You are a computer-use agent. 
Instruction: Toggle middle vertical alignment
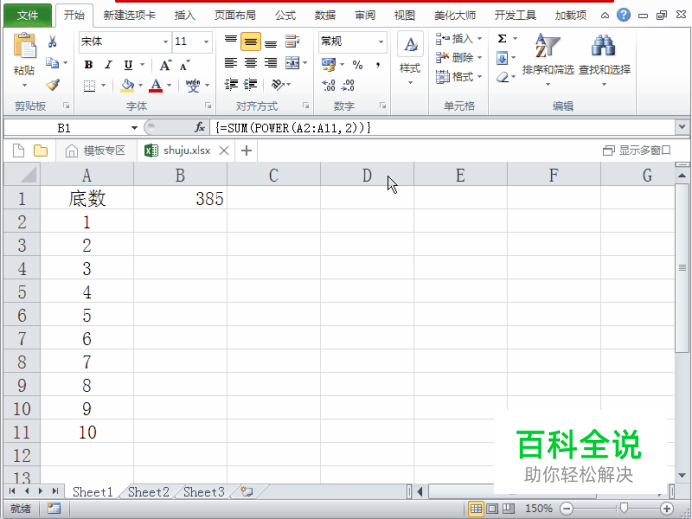pos(251,42)
